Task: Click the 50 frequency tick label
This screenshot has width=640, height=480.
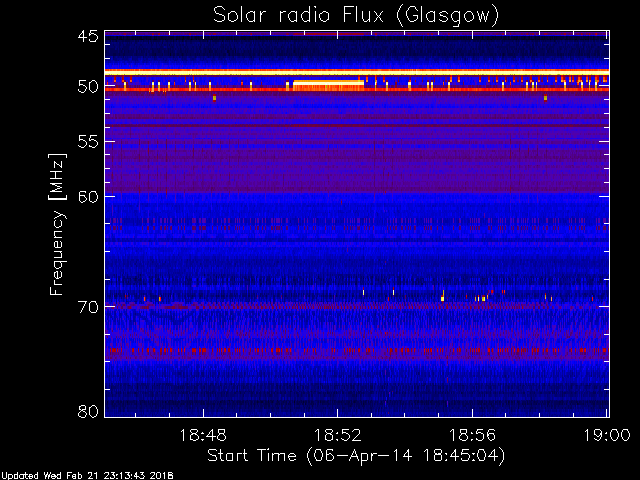Action: 88,87
